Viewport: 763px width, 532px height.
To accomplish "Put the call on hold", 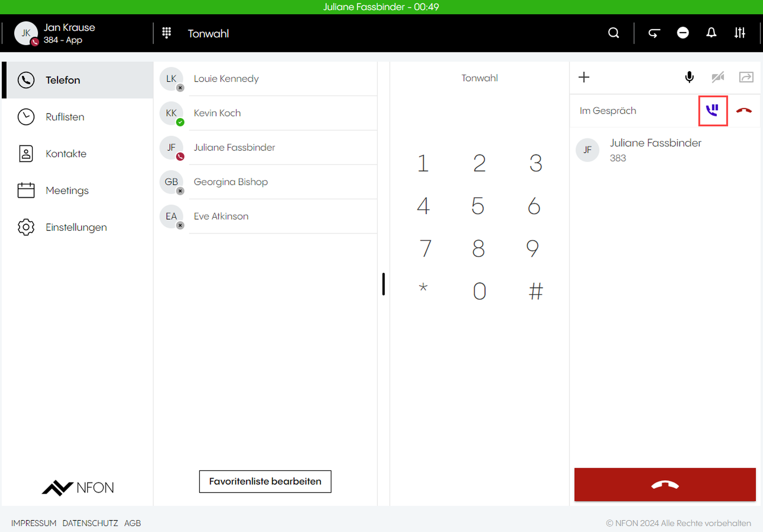I will pos(713,111).
